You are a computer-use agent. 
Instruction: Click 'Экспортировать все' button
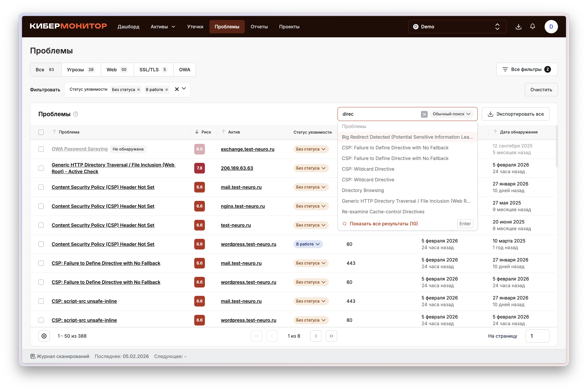515,114
